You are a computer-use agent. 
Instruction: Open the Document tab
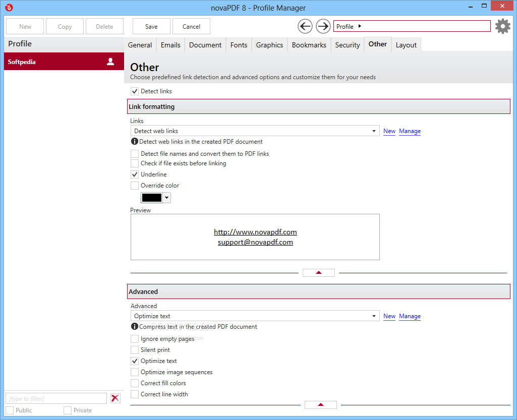(x=205, y=45)
